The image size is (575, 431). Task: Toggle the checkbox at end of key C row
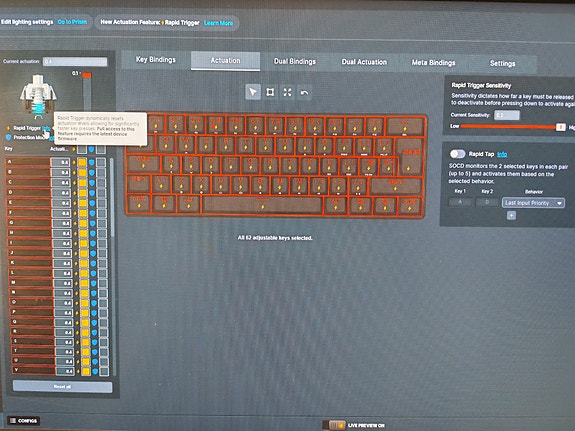point(101,182)
